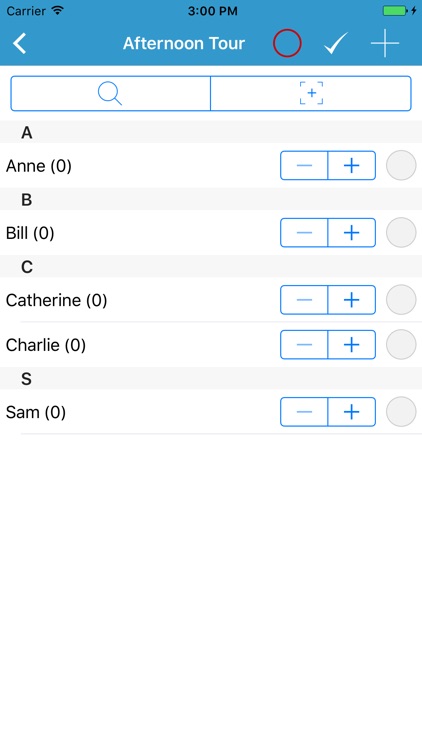The width and height of the screenshot is (422, 750).
Task: Increase Sam's count with plus
Action: [x=352, y=412]
